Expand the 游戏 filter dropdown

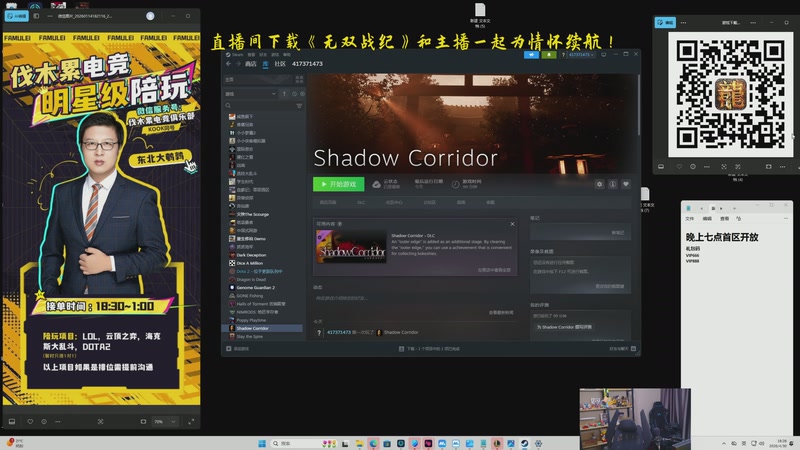(x=250, y=94)
